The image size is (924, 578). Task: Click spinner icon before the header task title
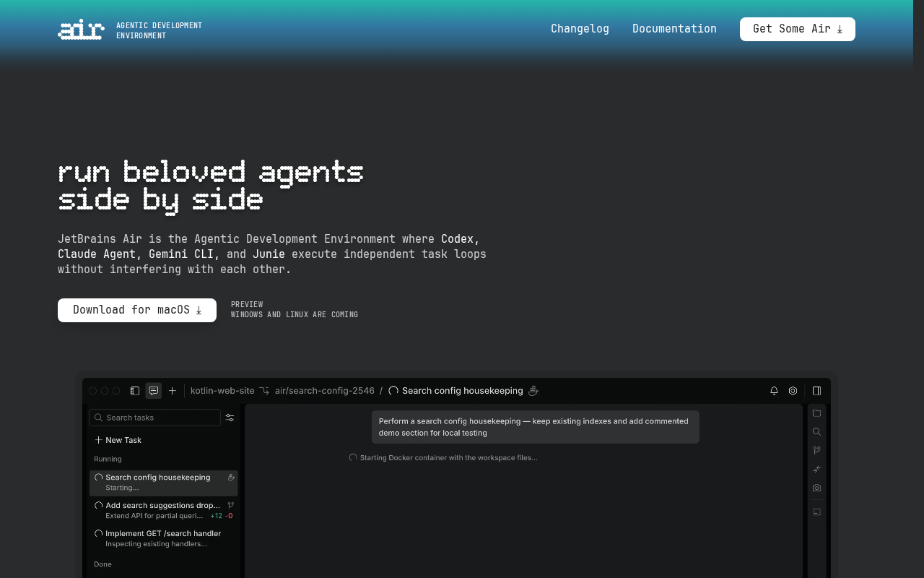tap(393, 391)
